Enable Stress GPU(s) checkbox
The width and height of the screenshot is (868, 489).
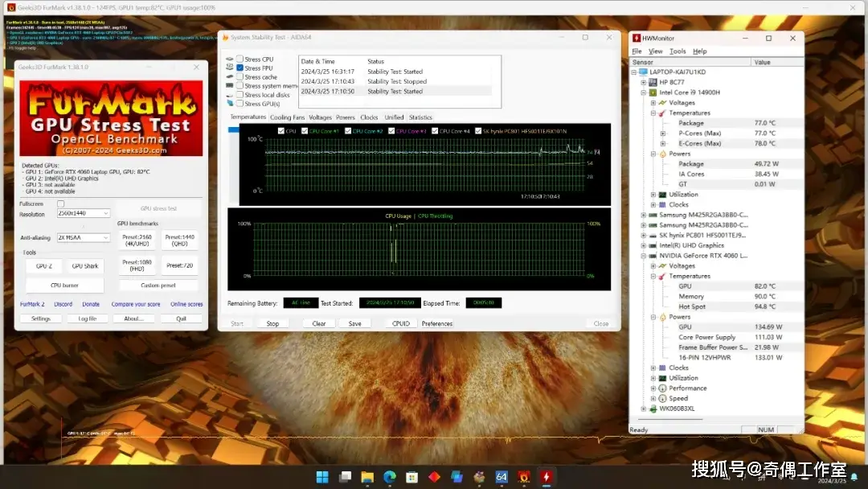coord(240,103)
